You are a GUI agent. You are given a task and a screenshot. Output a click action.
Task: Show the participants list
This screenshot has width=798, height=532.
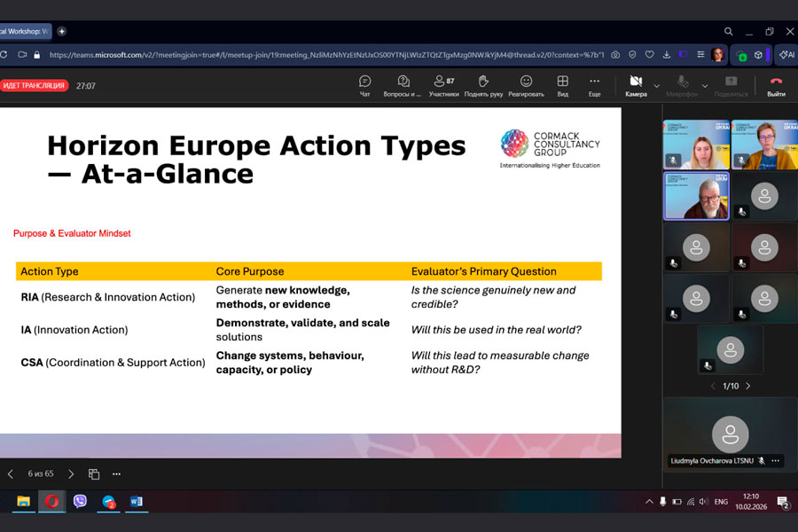click(443, 85)
